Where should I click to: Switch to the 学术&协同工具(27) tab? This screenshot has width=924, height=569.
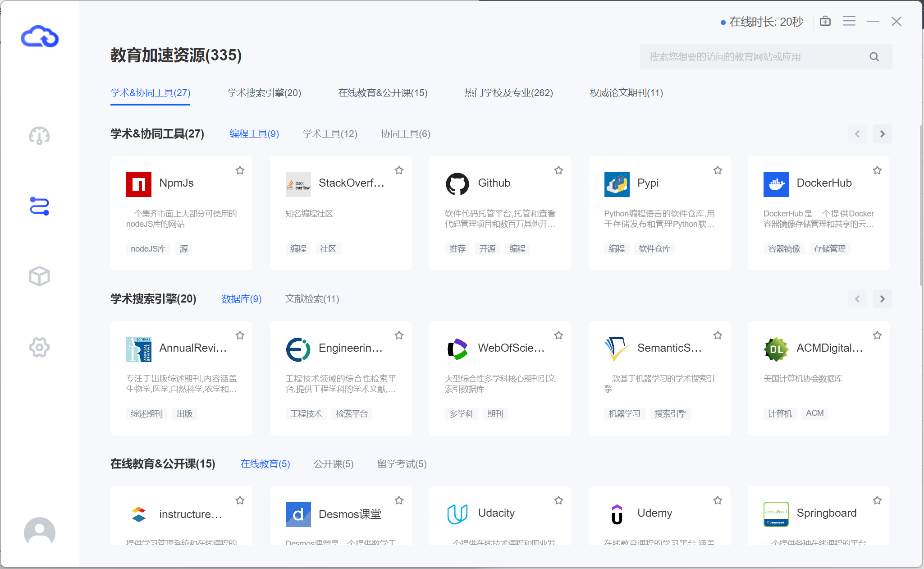(x=150, y=93)
